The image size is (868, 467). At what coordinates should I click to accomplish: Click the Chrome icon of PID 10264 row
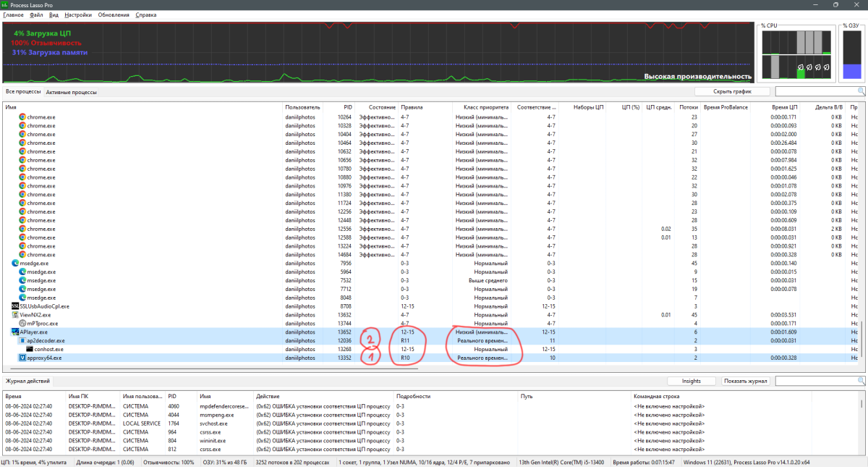coord(22,117)
